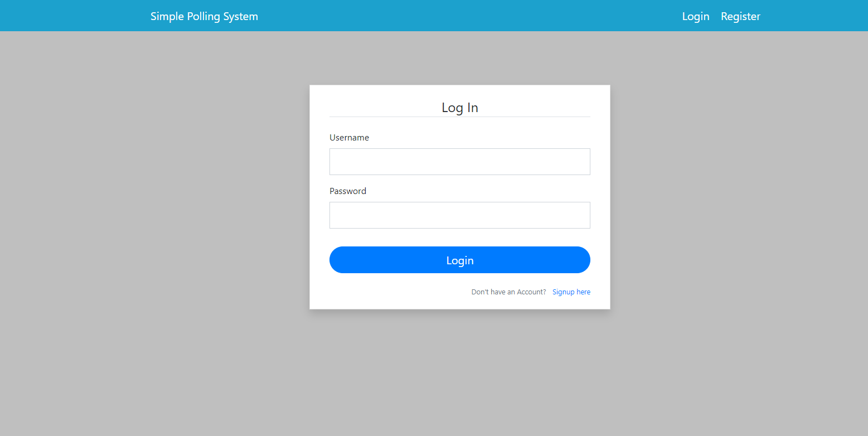This screenshot has height=436, width=868.
Task: Click the Password label
Action: click(x=348, y=191)
